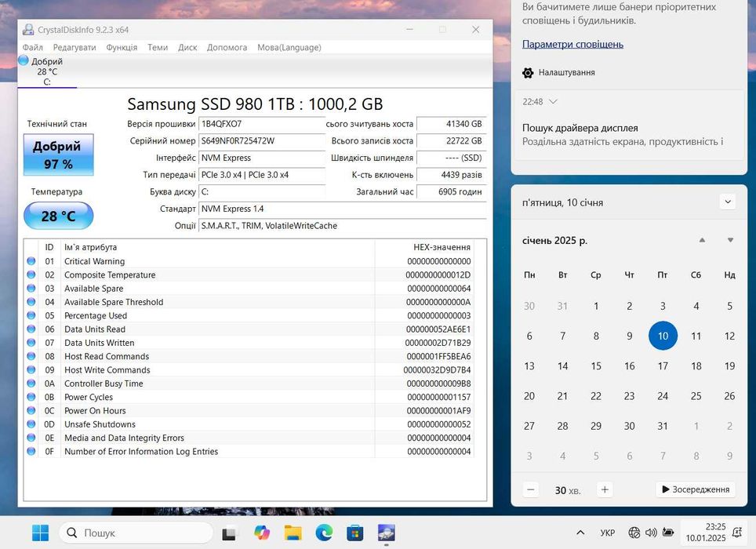The height and width of the screenshot is (549, 756).
Task: Click the firmware version field 1B4QFXO7
Action: 262,124
